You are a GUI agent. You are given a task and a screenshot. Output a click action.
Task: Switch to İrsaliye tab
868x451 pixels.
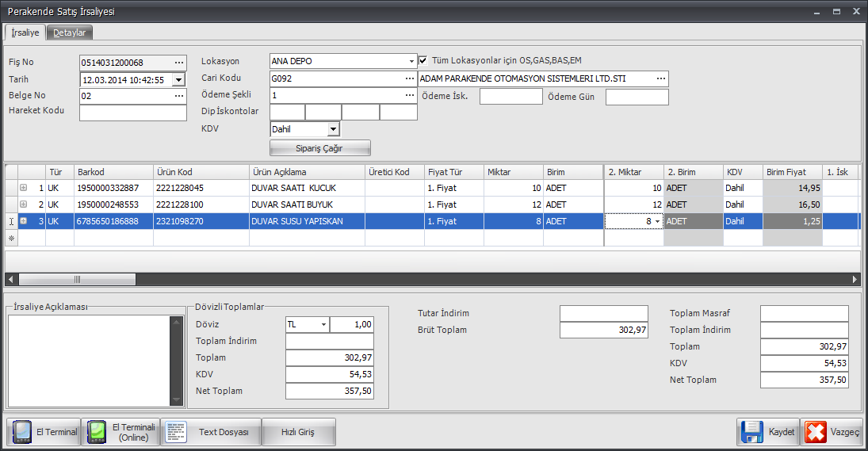click(25, 32)
